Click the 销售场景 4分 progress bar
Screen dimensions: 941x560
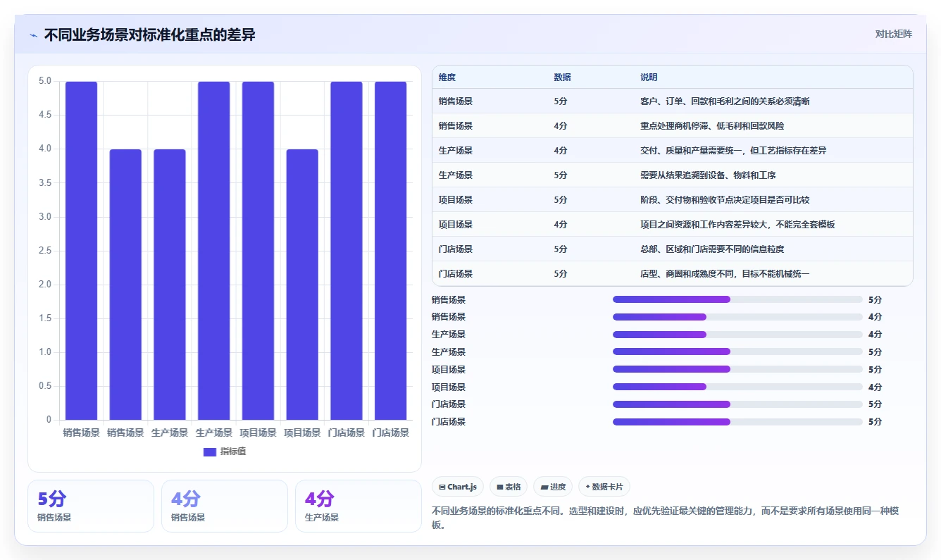(737, 317)
